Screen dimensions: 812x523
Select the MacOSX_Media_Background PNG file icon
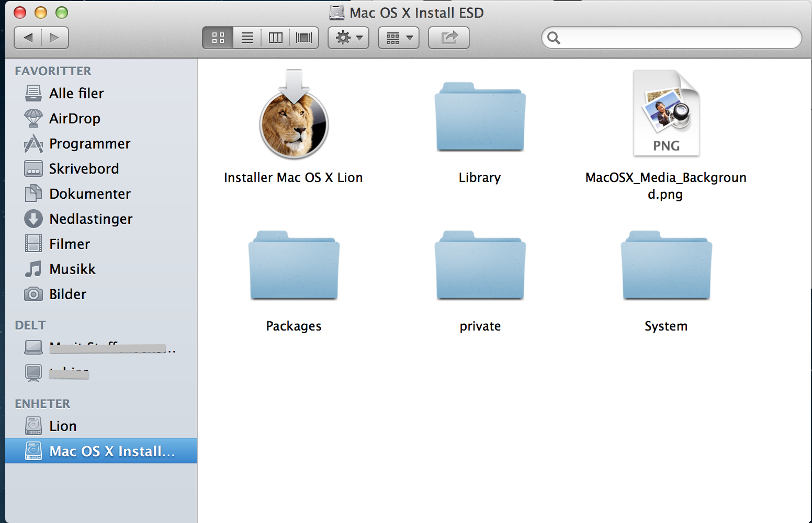pyautogui.click(x=666, y=113)
